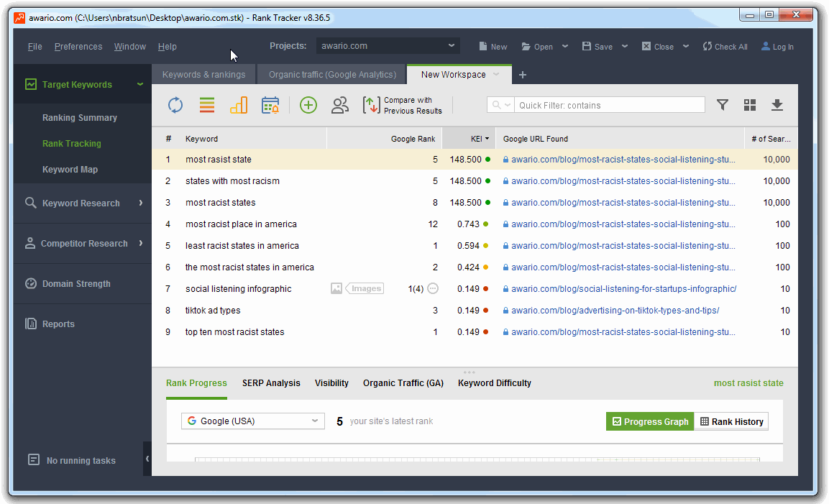This screenshot has height=504, width=829.
Task: Click the image result icon for social listening infographic
Action: [336, 288]
